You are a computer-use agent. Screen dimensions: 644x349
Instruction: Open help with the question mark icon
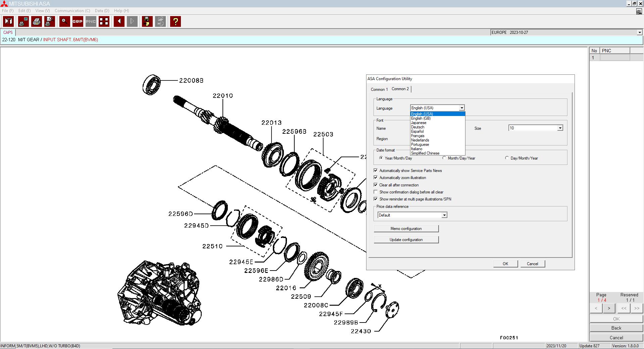click(x=175, y=21)
